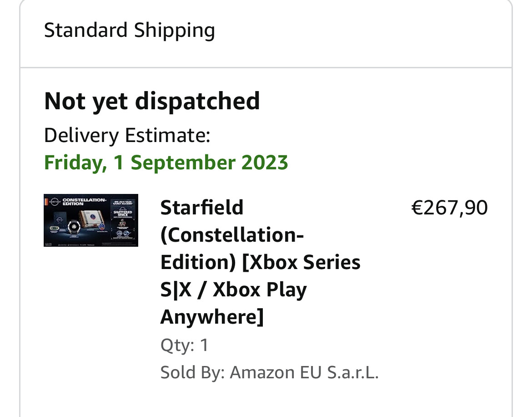Click the Standard Shipping header
The width and height of the screenshot is (532, 417).
pos(130,30)
